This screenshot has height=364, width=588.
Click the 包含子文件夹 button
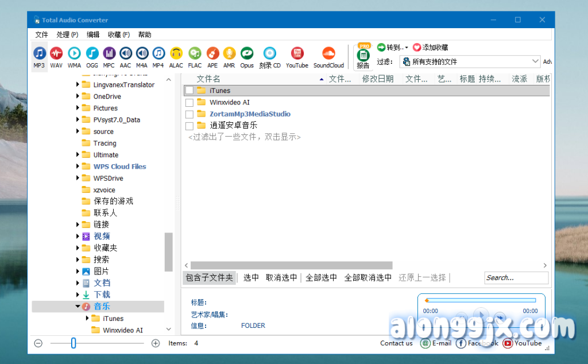(209, 278)
